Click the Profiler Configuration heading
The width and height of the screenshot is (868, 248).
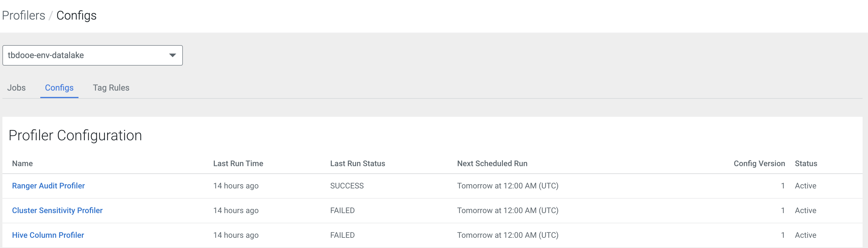click(75, 136)
